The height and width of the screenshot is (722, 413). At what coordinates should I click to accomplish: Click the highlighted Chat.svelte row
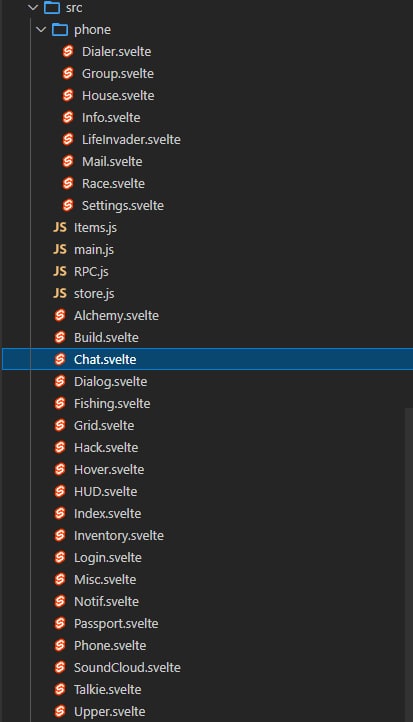[x=208, y=359]
